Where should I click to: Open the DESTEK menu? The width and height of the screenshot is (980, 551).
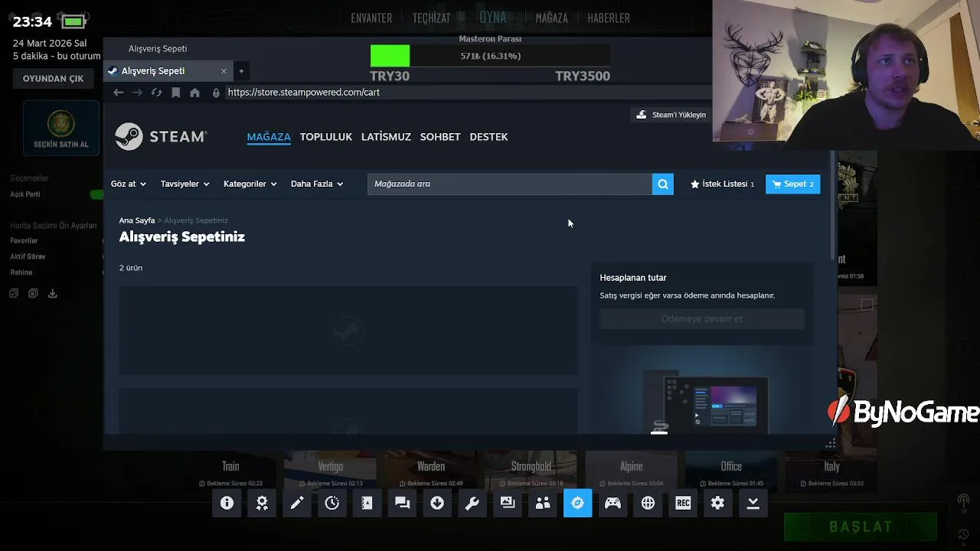coord(488,136)
